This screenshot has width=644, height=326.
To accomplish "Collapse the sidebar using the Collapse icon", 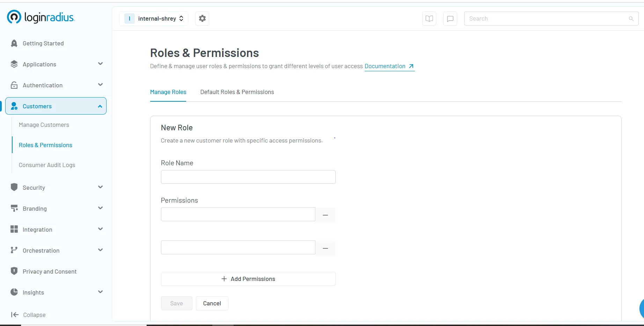I will (14, 314).
